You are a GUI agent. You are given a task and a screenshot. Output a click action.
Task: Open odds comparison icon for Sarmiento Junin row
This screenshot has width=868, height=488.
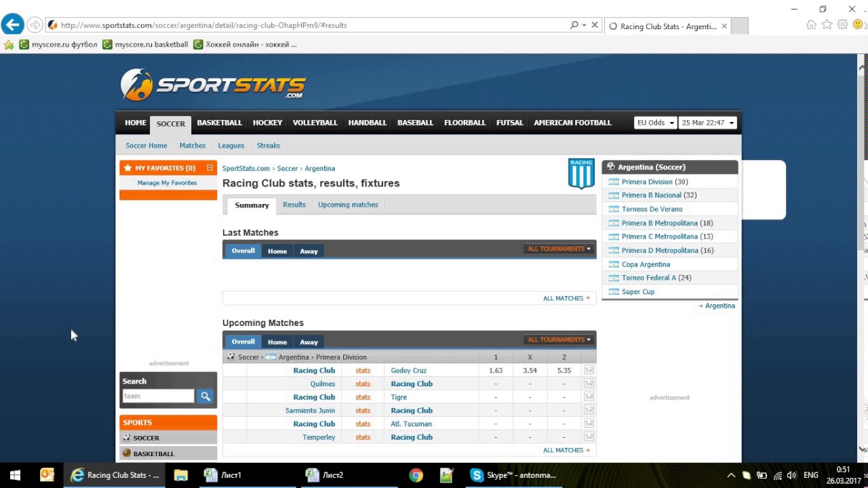589,410
